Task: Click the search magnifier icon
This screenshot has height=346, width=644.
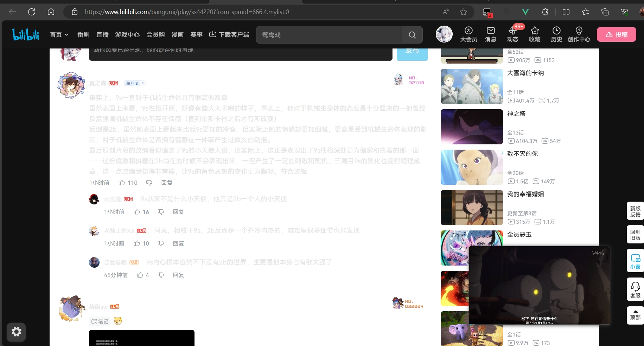Action: (412, 35)
